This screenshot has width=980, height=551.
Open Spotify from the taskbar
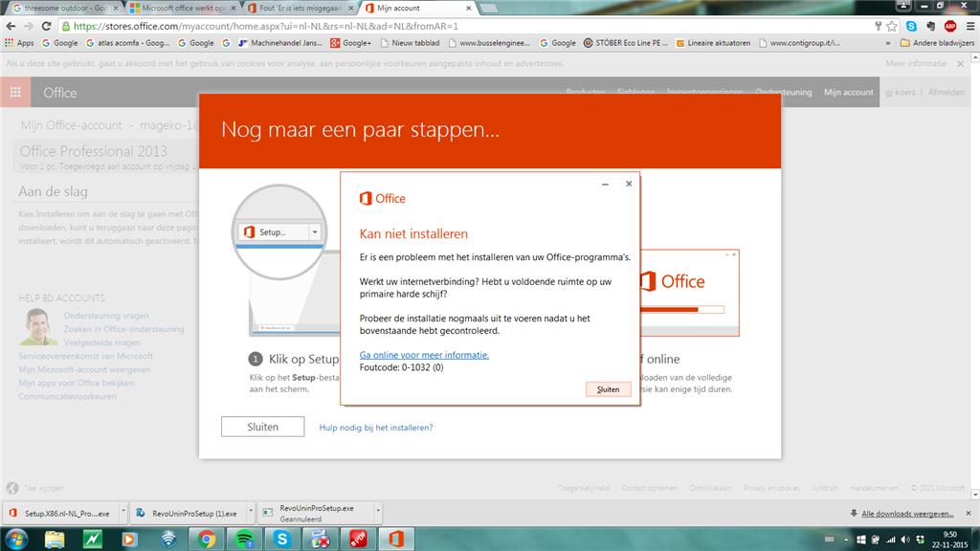(x=244, y=540)
